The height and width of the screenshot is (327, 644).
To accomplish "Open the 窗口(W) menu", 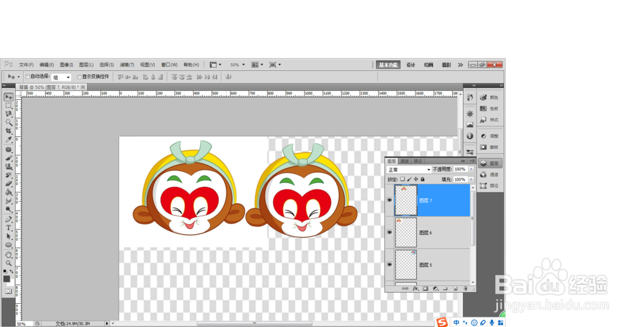I will click(x=169, y=64).
